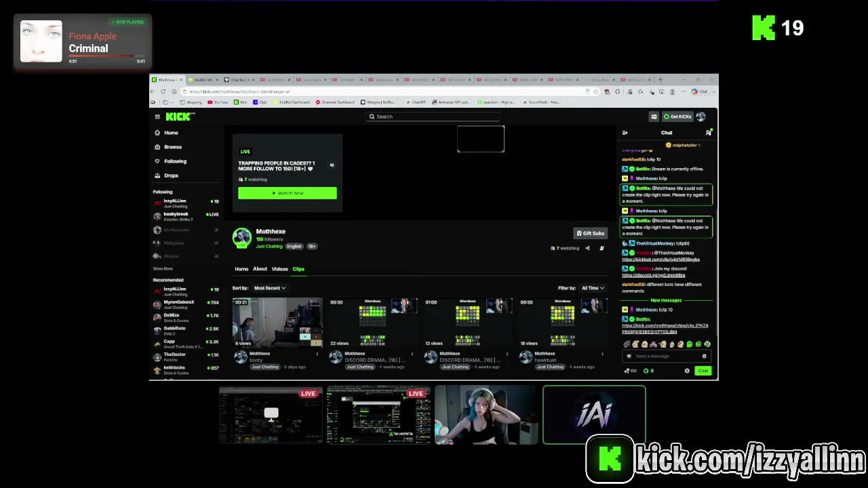
Task: Open the Widgets BotRix bookmark
Action: tap(378, 102)
